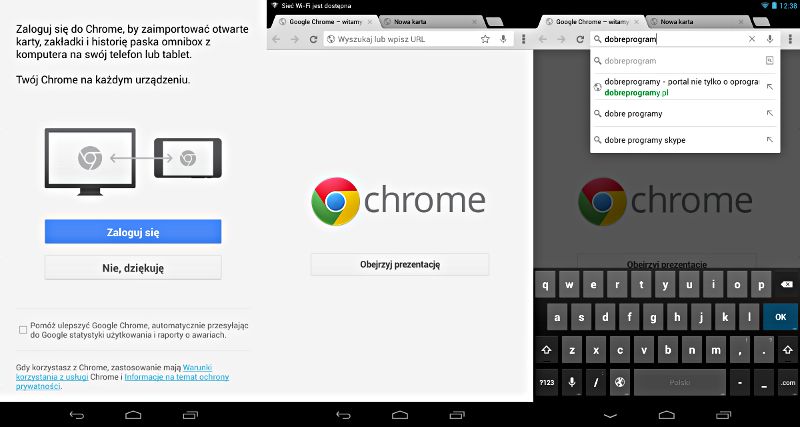This screenshot has height=427, width=800.
Task: Tap voice search mic in middle screen omnibox
Action: click(503, 39)
